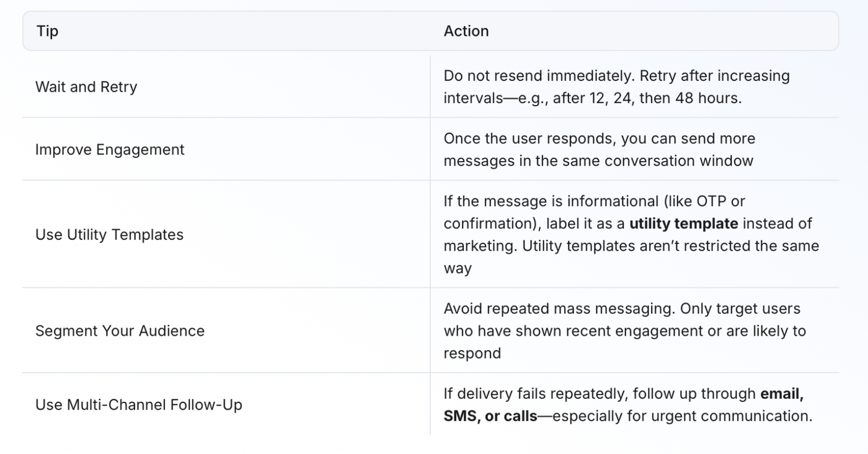Click the Action column header

[466, 31]
